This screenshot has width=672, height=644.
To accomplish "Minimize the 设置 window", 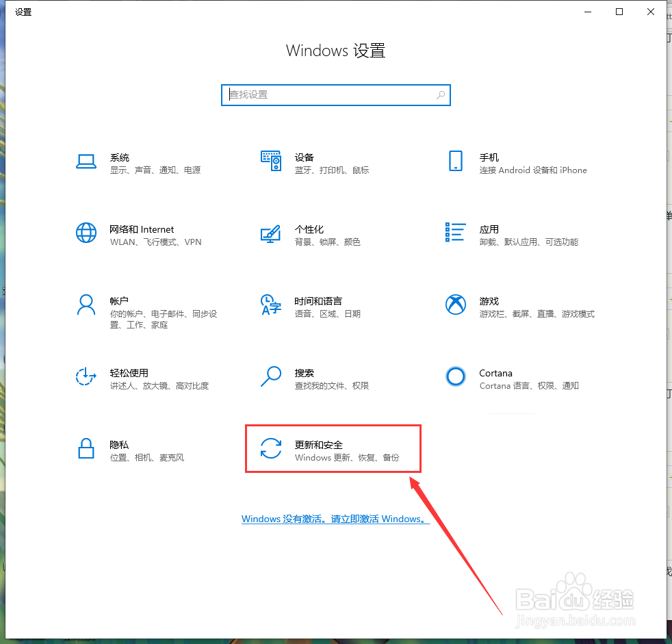I will click(x=588, y=12).
